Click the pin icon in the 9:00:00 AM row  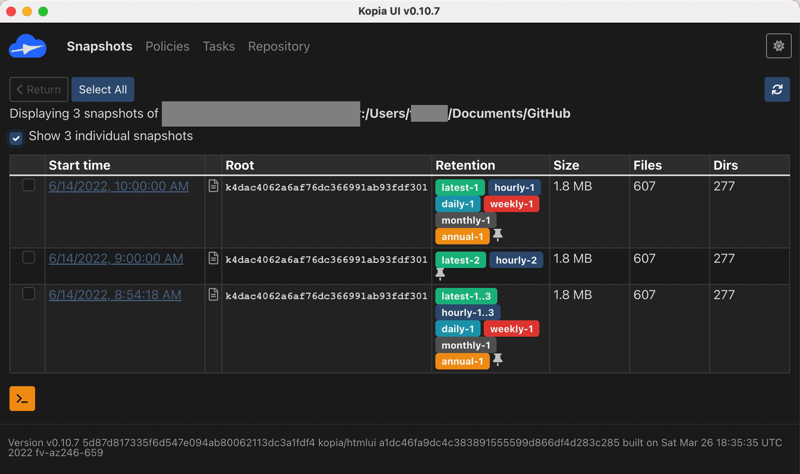click(440, 274)
